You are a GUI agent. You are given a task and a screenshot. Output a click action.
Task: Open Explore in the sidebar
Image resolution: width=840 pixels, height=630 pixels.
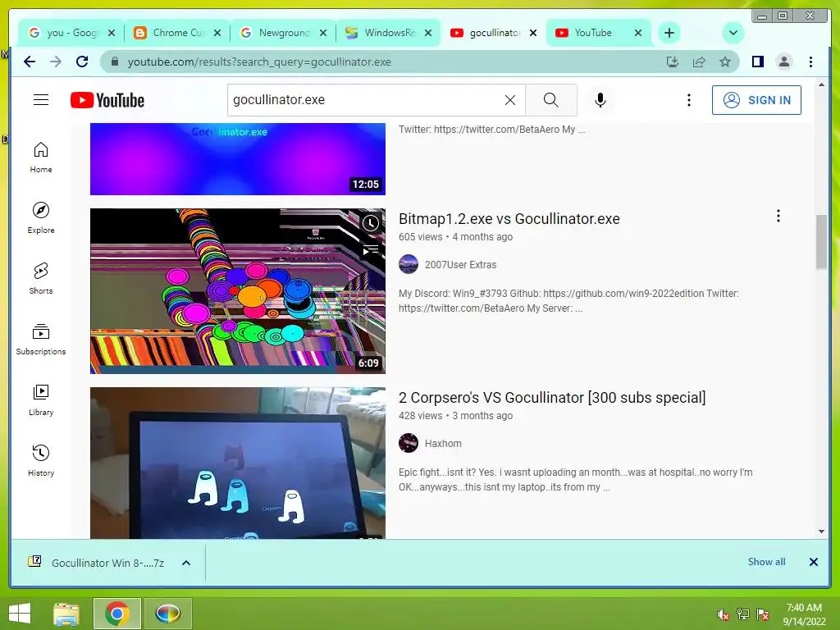(41, 218)
